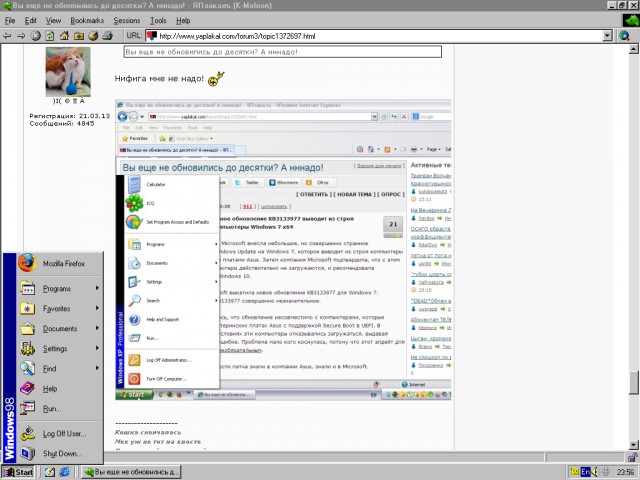The image size is (640, 480).
Task: Switch the En language indicator in tray
Action: pyautogui.click(x=585, y=472)
